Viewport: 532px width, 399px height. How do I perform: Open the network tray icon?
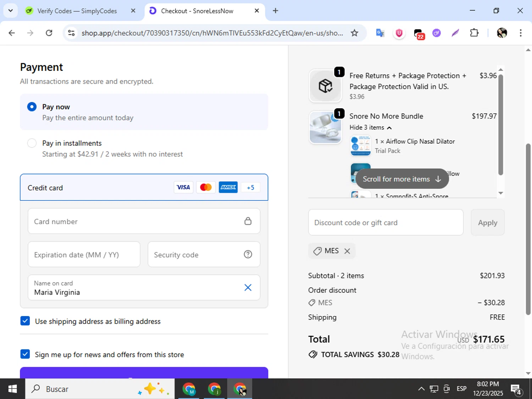point(434,389)
